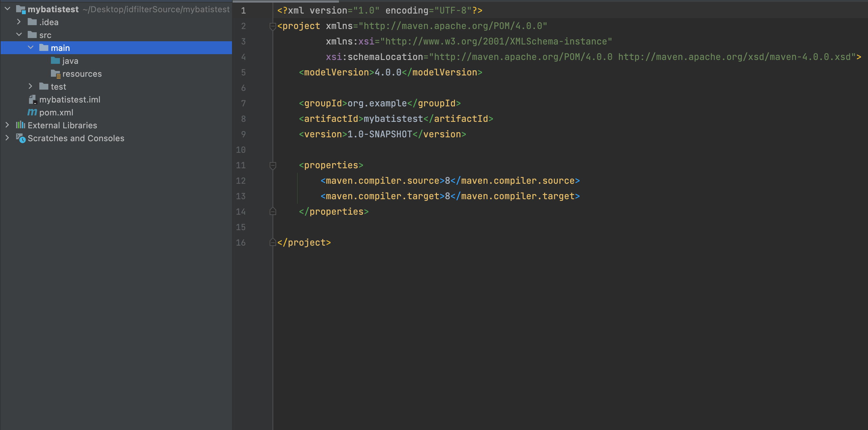This screenshot has height=430, width=868.
Task: Select the test folder label
Action: pos(58,87)
